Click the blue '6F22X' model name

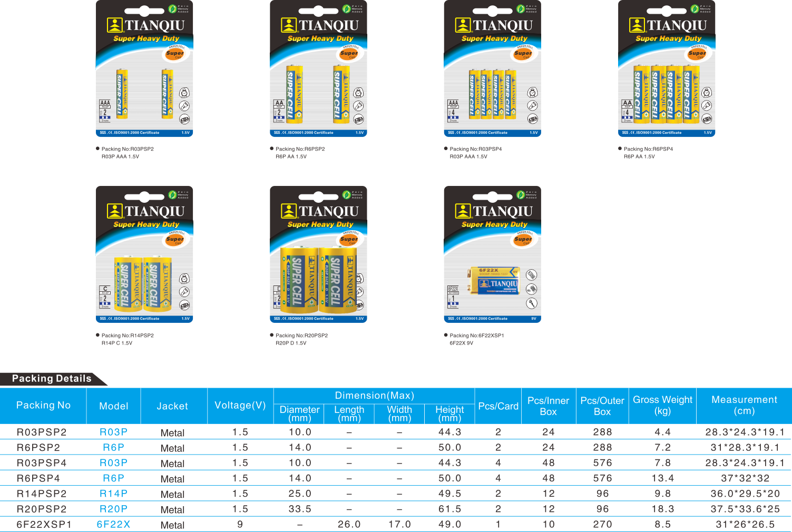click(x=113, y=524)
